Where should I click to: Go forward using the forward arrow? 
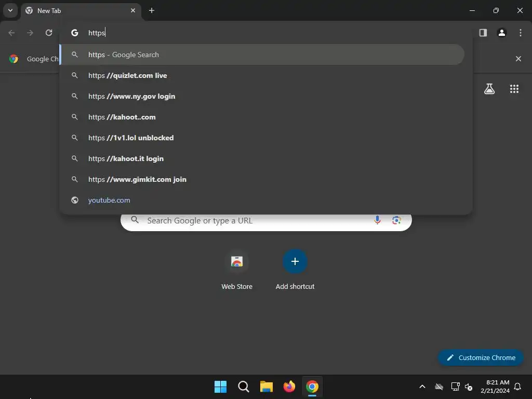(x=30, y=33)
